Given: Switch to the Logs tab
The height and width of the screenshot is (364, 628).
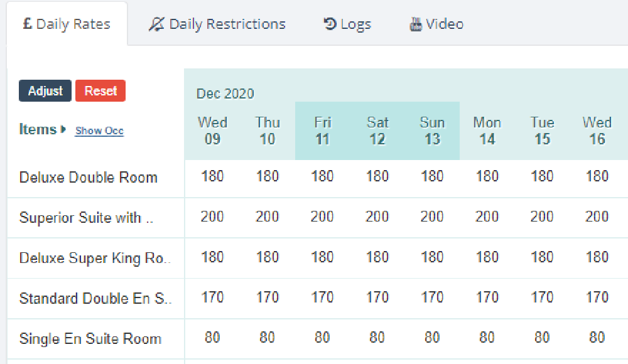Looking at the screenshot, I should (347, 24).
